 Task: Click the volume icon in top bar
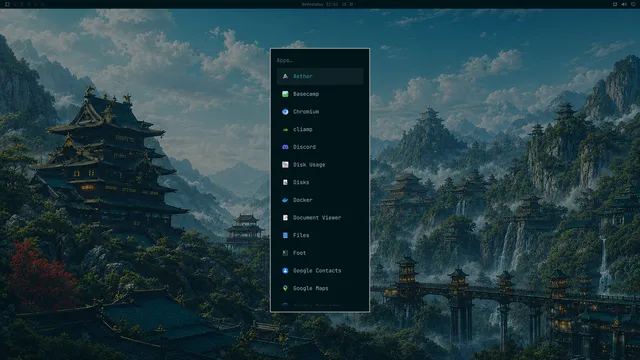624,4
